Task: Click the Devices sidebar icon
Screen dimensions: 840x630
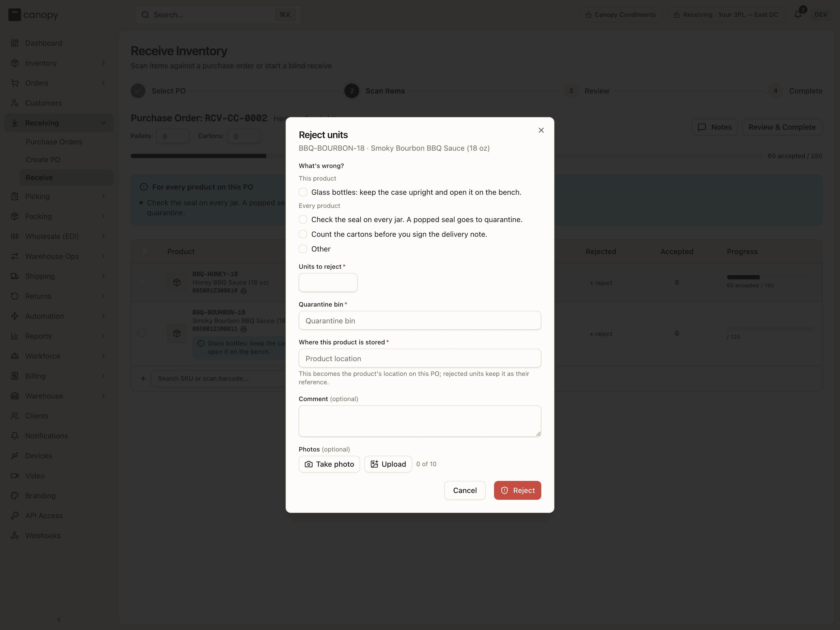Action: coord(15,456)
